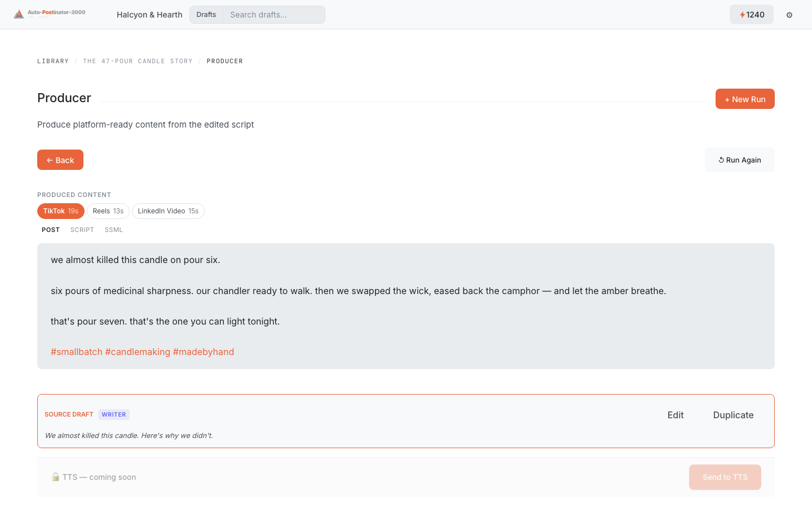Image resolution: width=812 pixels, height=508 pixels.
Task: Open settings via the gear icon
Action: click(x=789, y=15)
